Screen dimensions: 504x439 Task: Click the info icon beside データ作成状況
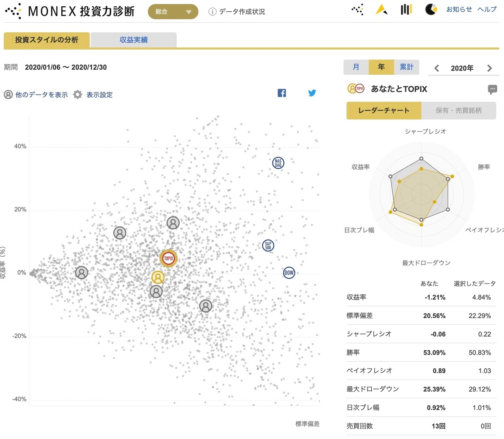tap(213, 12)
